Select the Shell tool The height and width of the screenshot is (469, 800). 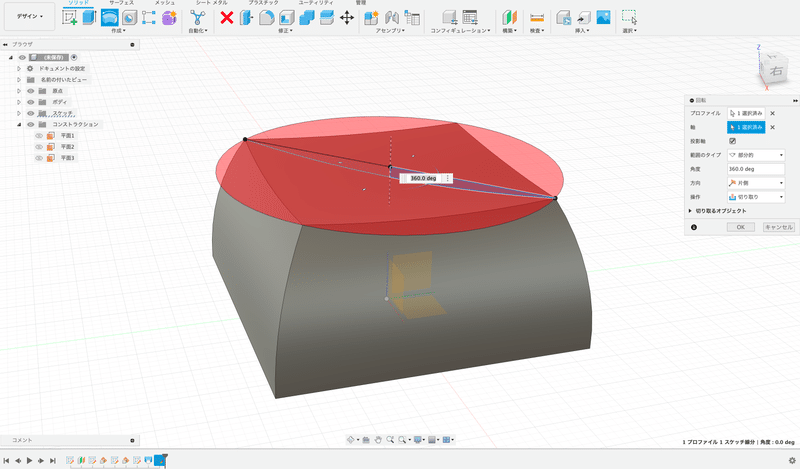click(286, 17)
